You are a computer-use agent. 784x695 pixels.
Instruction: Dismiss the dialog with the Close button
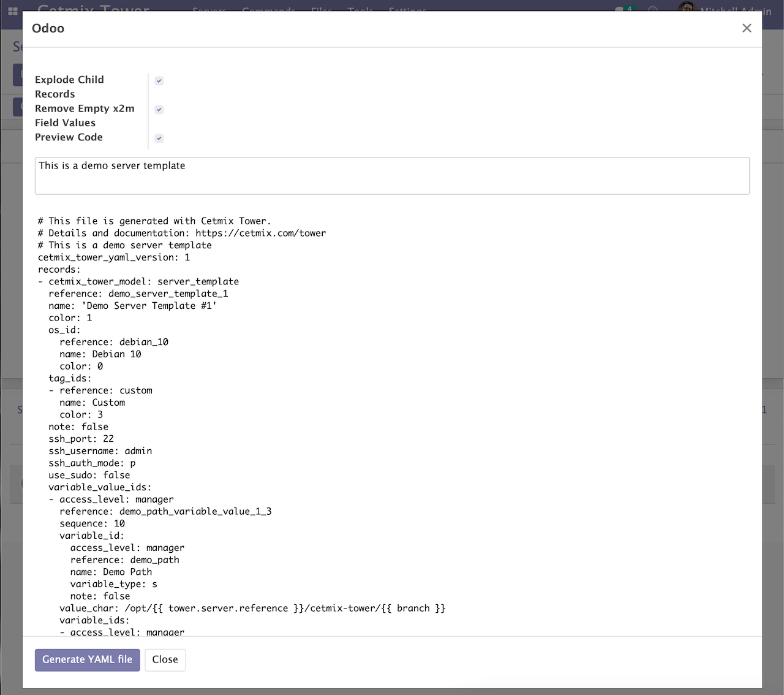[165, 660]
